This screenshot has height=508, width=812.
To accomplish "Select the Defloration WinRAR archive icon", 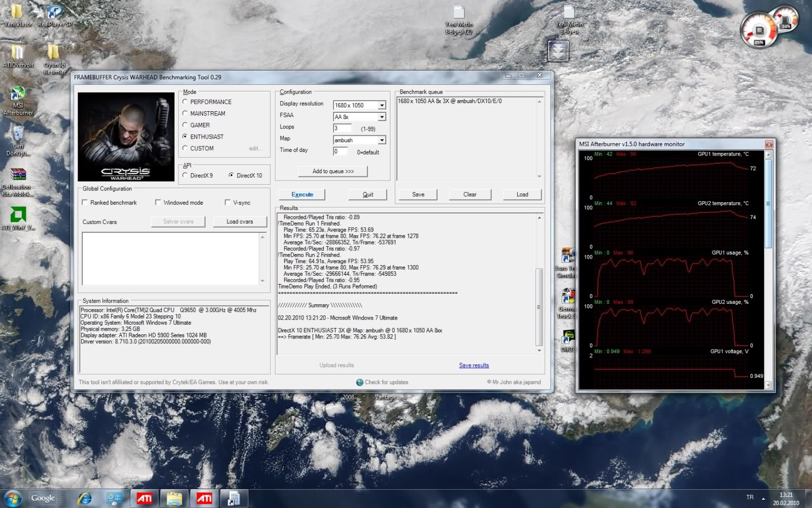I will 18,182.
